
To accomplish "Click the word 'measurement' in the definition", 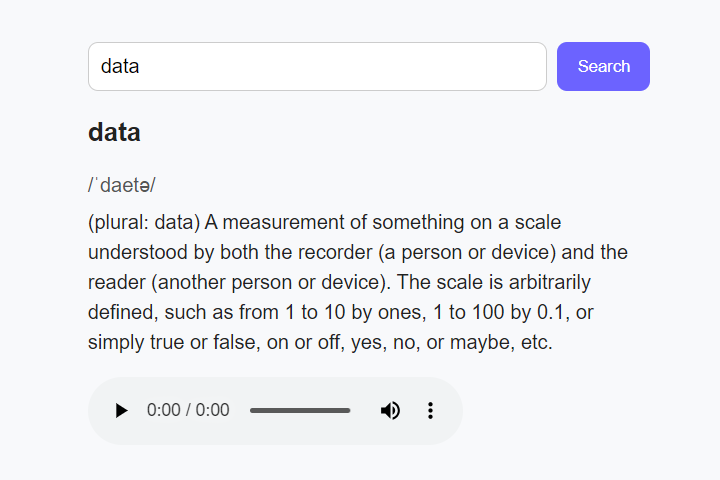I will [x=281, y=222].
